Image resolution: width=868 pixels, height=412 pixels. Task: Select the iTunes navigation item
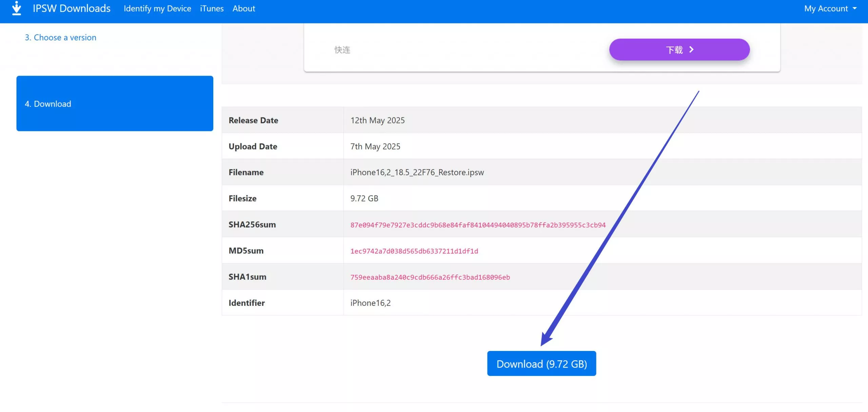click(x=212, y=9)
